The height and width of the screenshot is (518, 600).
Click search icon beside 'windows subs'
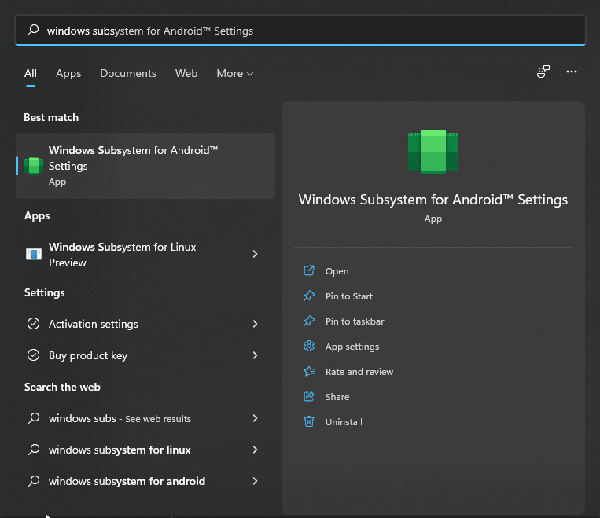coord(34,418)
